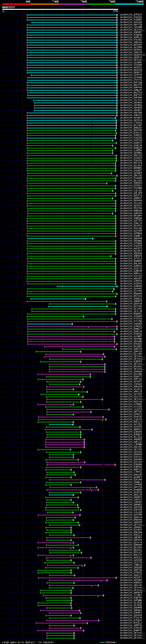This screenshot has height=644, width=146.
Task: Click the UniRef100_B0CEL2 label
Action: click(x=131, y=623)
